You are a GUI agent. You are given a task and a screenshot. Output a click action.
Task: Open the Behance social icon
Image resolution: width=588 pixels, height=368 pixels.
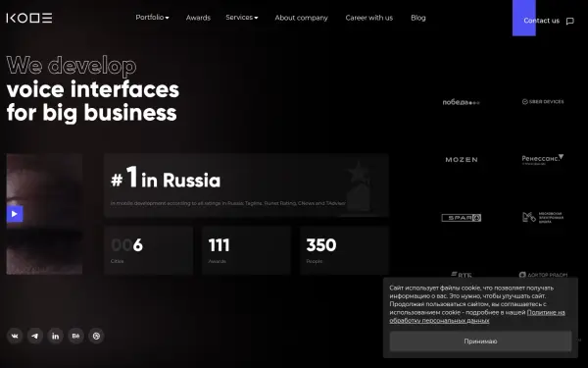[75, 336]
